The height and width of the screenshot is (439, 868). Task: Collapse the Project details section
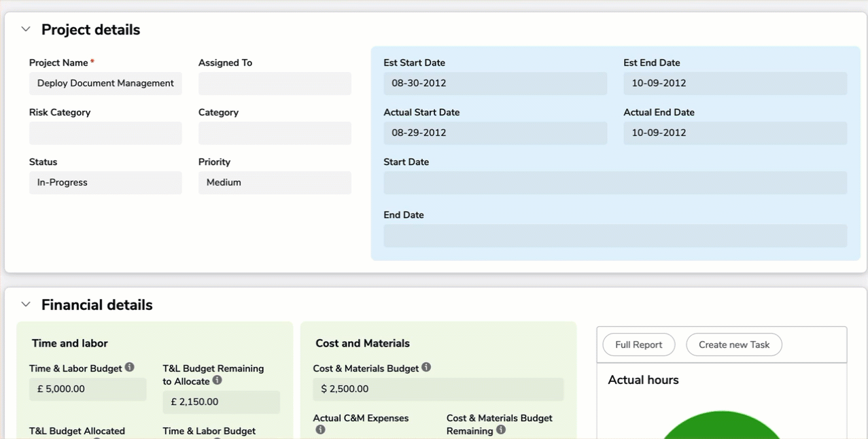[x=26, y=29]
